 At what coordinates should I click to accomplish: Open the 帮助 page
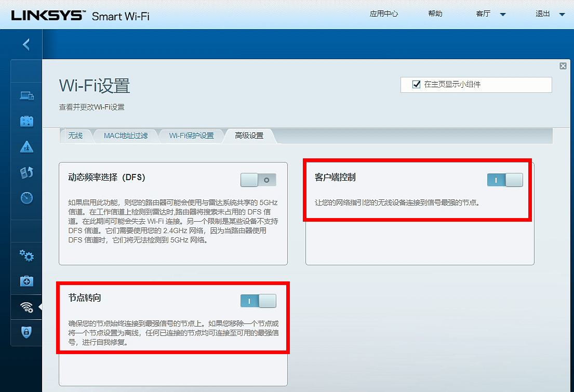pos(435,13)
